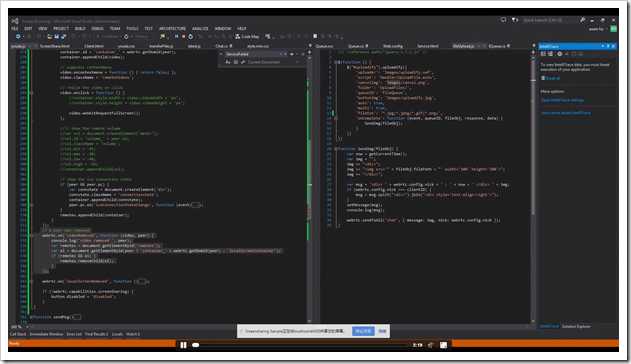Viewport: 631px width, 364px height.
Task: Open the TOOLS menu
Action: coord(132,29)
